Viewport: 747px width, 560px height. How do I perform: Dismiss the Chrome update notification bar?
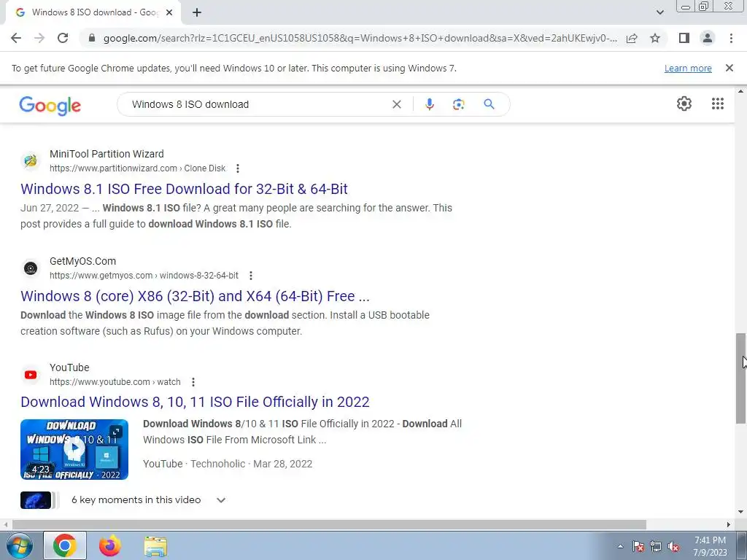coord(729,68)
